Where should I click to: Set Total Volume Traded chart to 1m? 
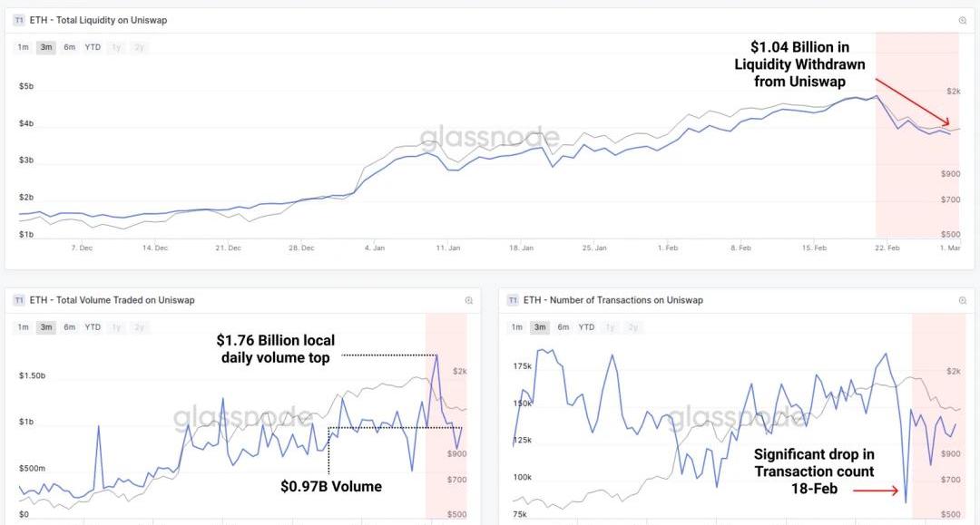[x=23, y=326]
